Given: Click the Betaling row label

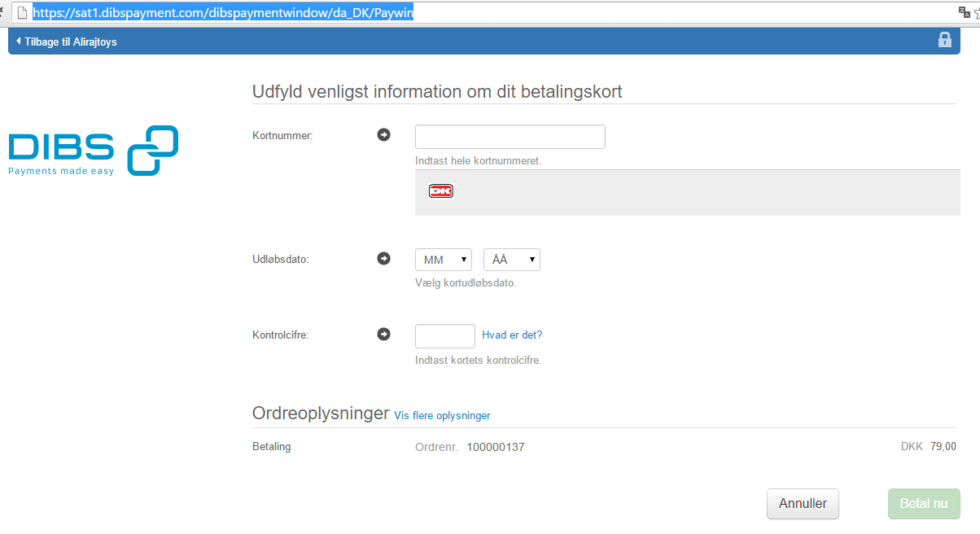Looking at the screenshot, I should [272, 446].
